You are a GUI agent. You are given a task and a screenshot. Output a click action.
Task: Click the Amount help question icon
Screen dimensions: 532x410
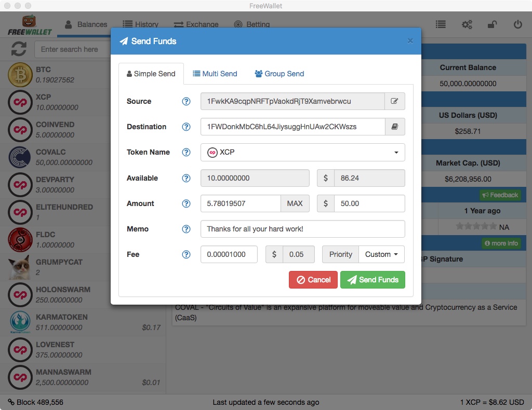[x=186, y=203]
